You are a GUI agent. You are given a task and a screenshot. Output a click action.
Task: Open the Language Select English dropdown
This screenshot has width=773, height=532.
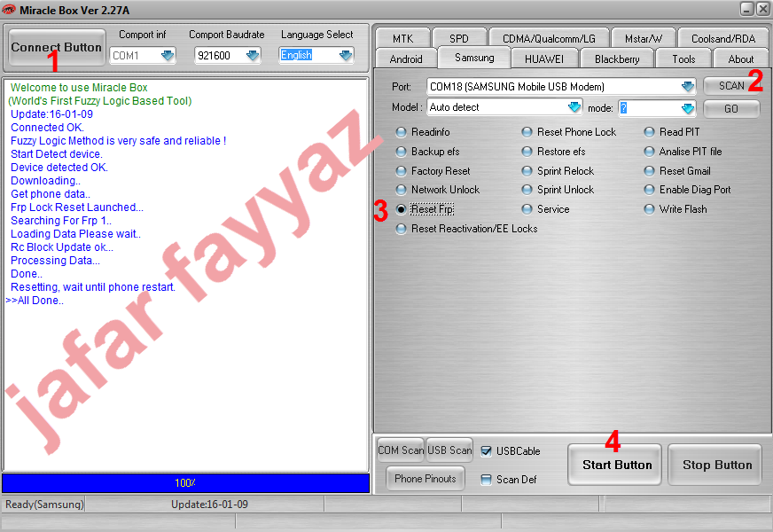pos(346,55)
